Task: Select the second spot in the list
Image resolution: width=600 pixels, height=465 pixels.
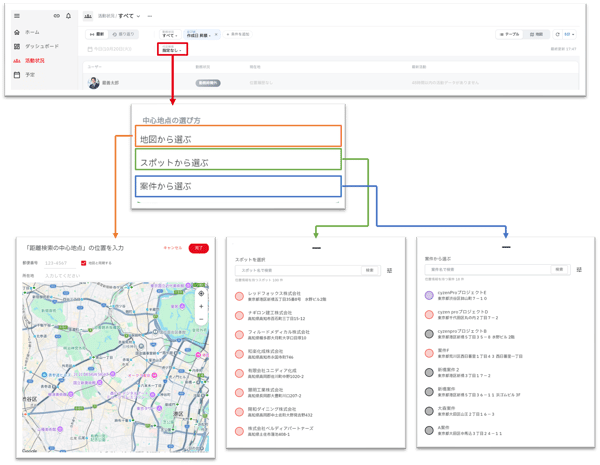Action: [x=272, y=315]
